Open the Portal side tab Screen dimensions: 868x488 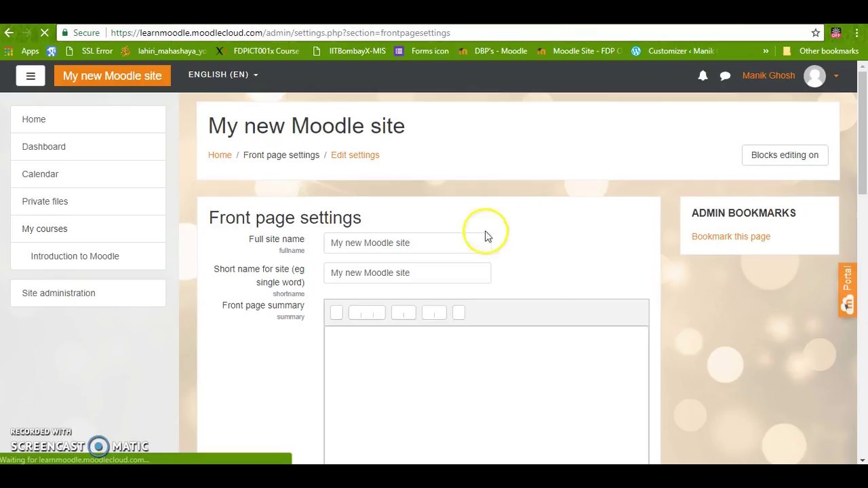pos(847,290)
